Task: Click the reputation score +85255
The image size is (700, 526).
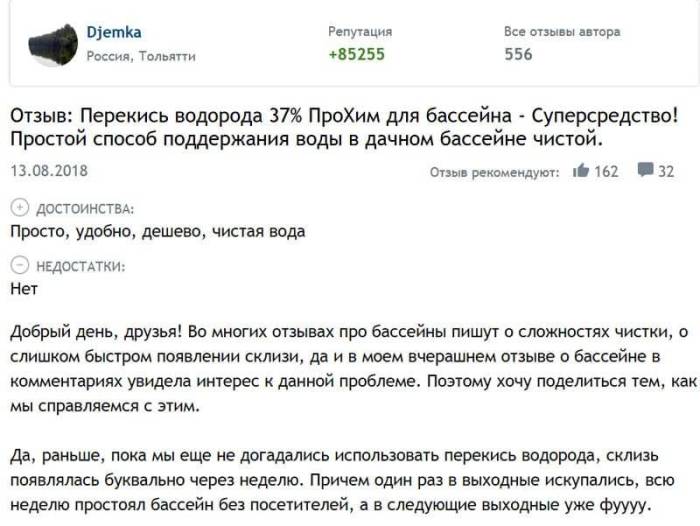Action: 356,54
